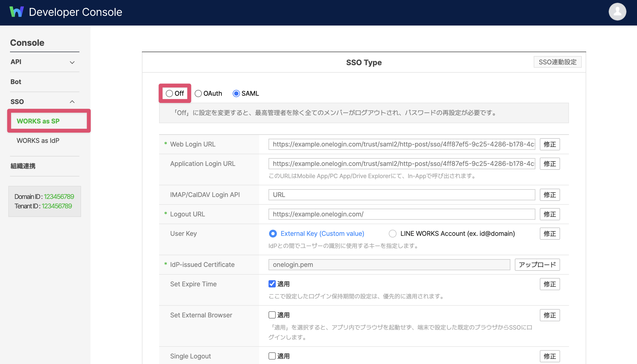The height and width of the screenshot is (364, 637).
Task: Click the onelogin.pem certificate field
Action: click(x=389, y=265)
